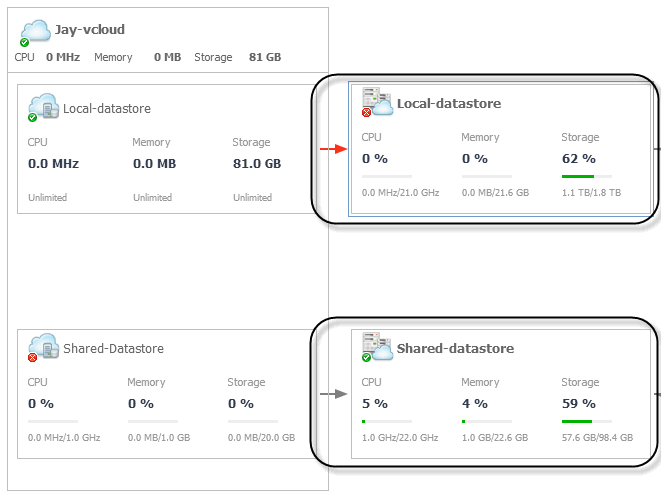661x498 pixels.
Task: Click the 5 % CPU usage bar
Action: click(x=386, y=421)
